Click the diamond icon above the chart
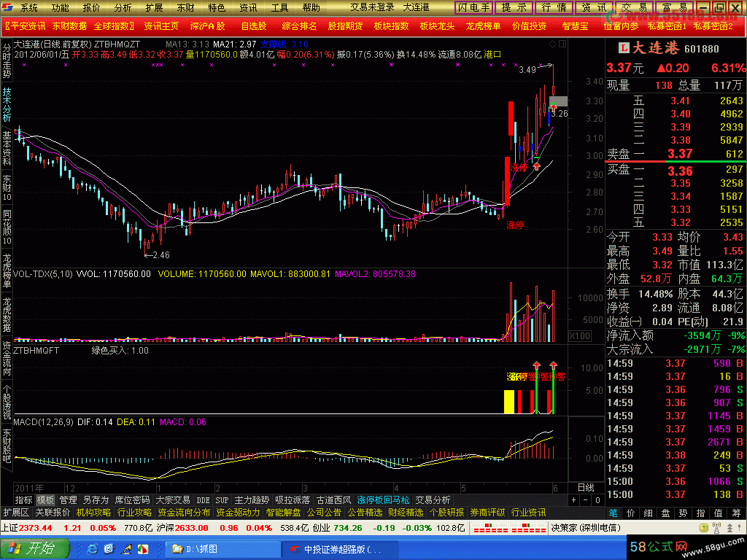The image size is (747, 560). click(553, 44)
